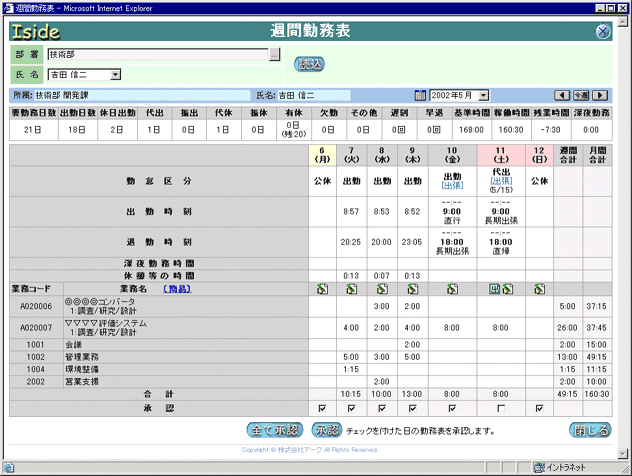The height and width of the screenshot is (476, 632).
Task: Click the 閉じる close button
Action: pyautogui.click(x=590, y=430)
